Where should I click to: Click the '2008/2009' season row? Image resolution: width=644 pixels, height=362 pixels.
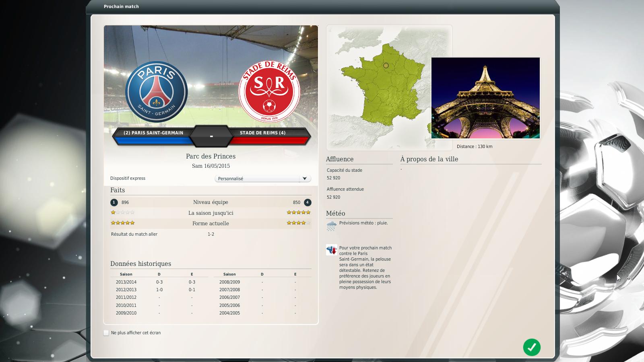(262, 282)
